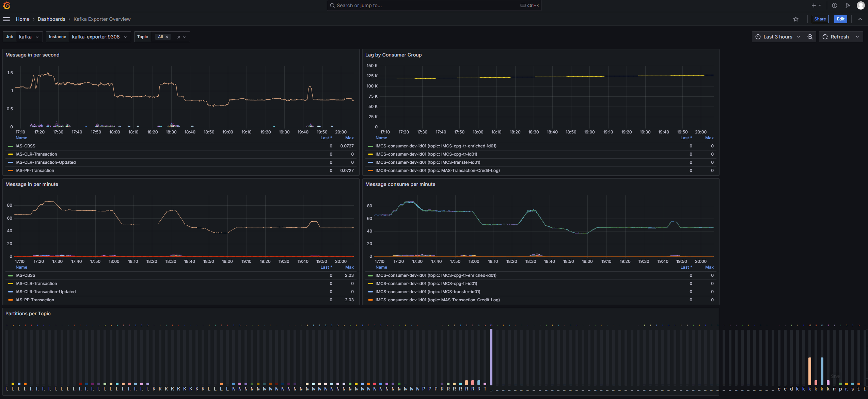The height and width of the screenshot is (399, 868).
Task: Toggle IMCS-transfer-id01 series in Lag by Consumer Group
Action: point(428,162)
